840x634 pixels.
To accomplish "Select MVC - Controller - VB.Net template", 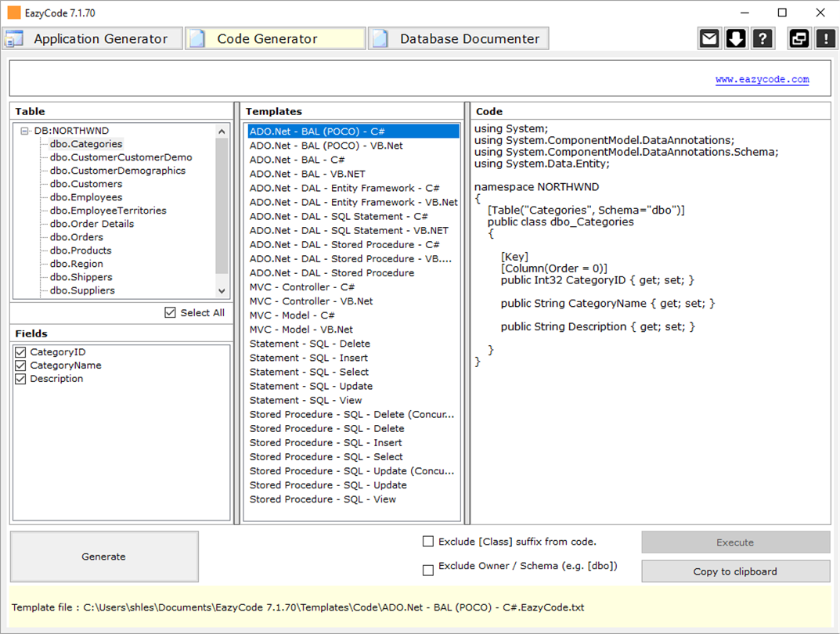I will click(x=354, y=301).
